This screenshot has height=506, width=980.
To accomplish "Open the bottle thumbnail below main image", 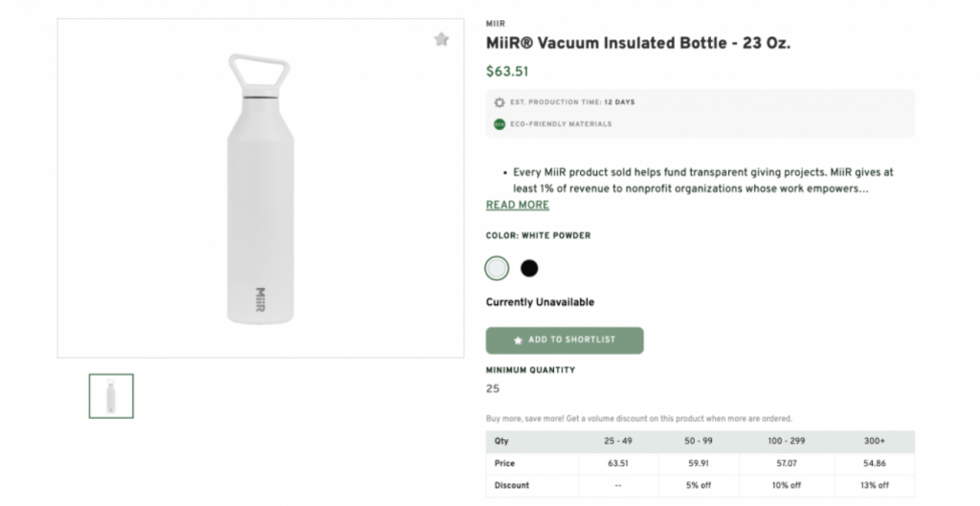I will [111, 396].
